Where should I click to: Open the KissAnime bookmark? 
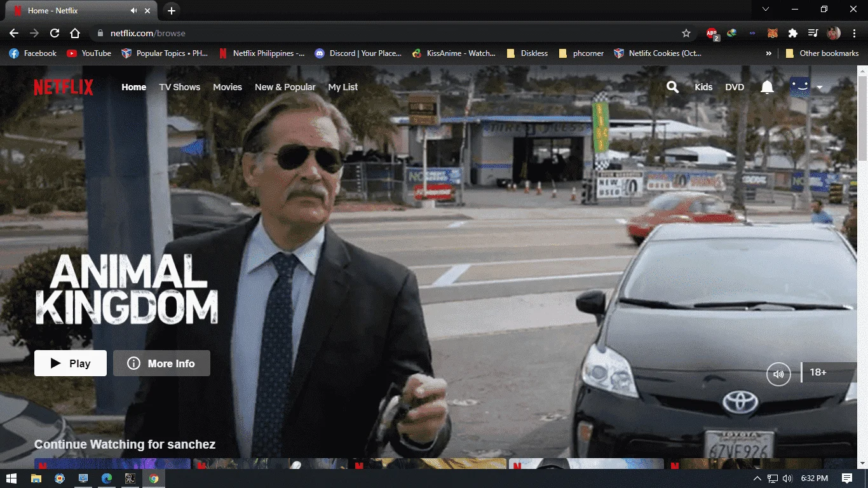tap(454, 53)
